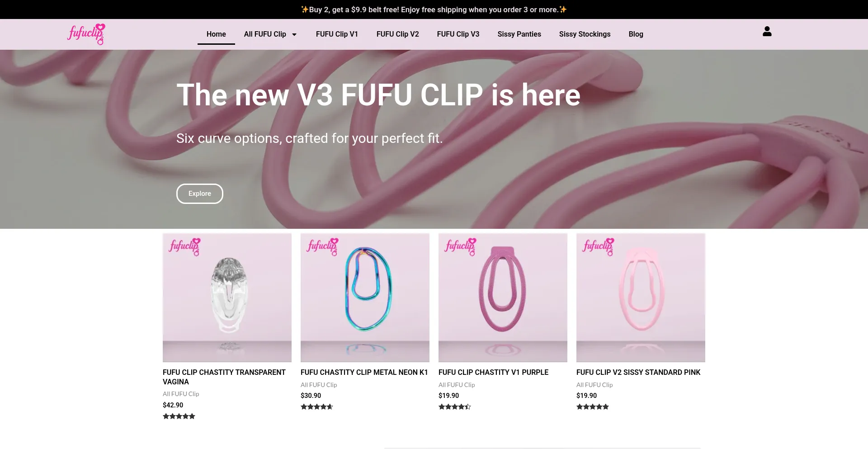The image size is (868, 449).
Task: Open the Sissy Stockings page
Action: (585, 34)
